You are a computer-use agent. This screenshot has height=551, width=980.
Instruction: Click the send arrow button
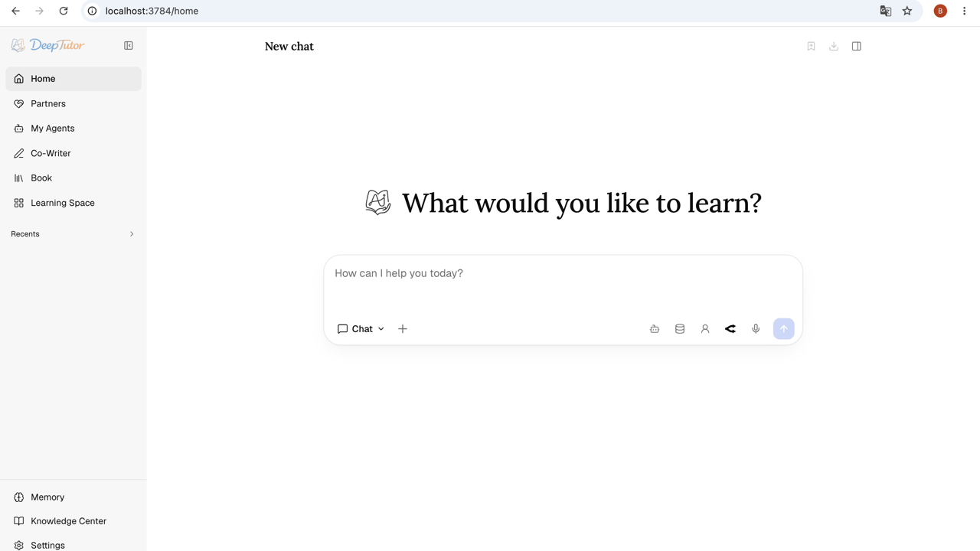pos(784,329)
